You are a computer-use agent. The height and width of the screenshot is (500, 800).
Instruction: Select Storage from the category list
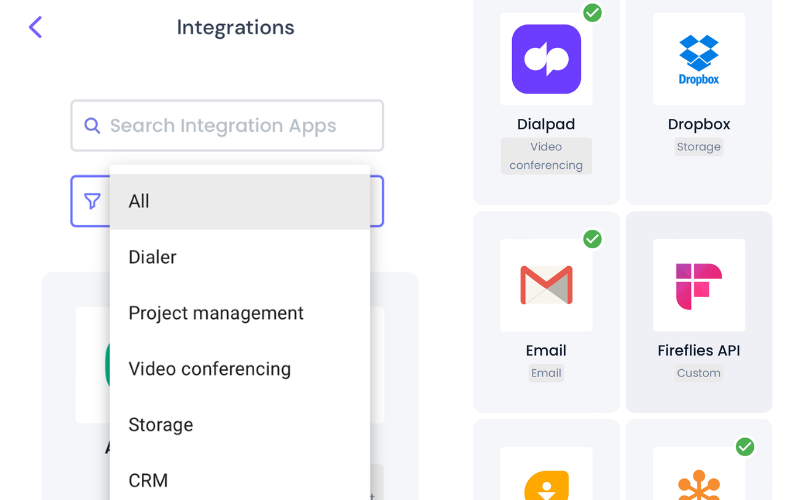(x=239, y=425)
